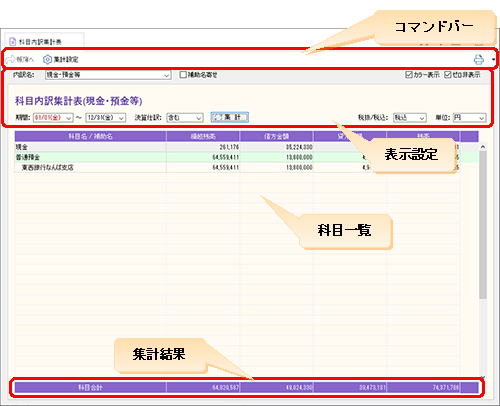This screenshot has height=406, width=500.
Task: Click the 帳簿へ arrow icon
Action: 11,60
